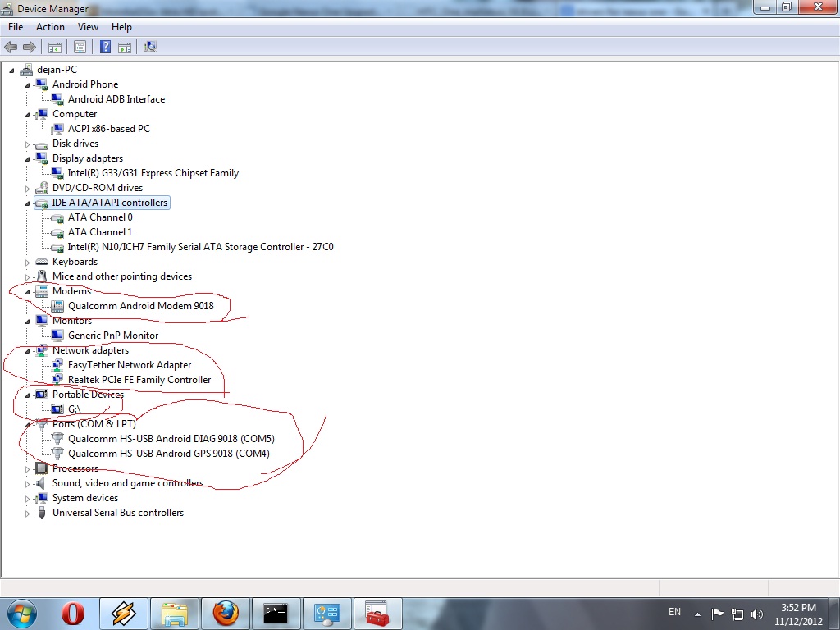
Task: Select the ACPI x86-based PC entry
Action: pos(109,129)
